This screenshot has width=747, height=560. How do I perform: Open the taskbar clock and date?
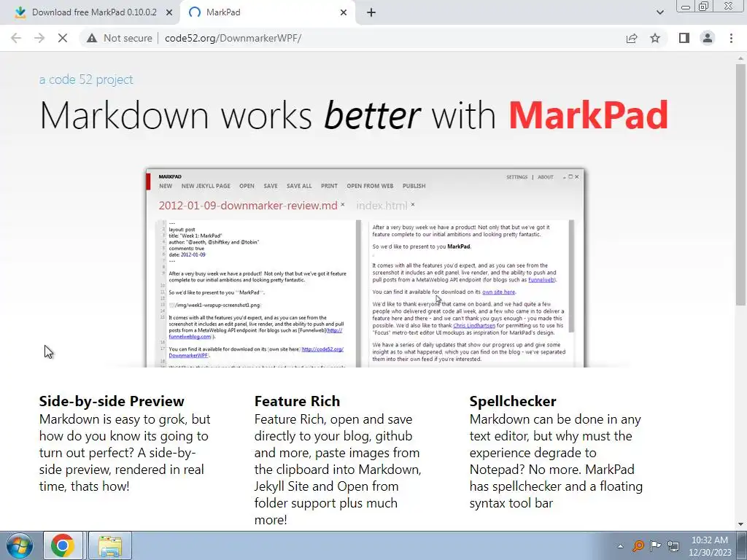point(710,546)
